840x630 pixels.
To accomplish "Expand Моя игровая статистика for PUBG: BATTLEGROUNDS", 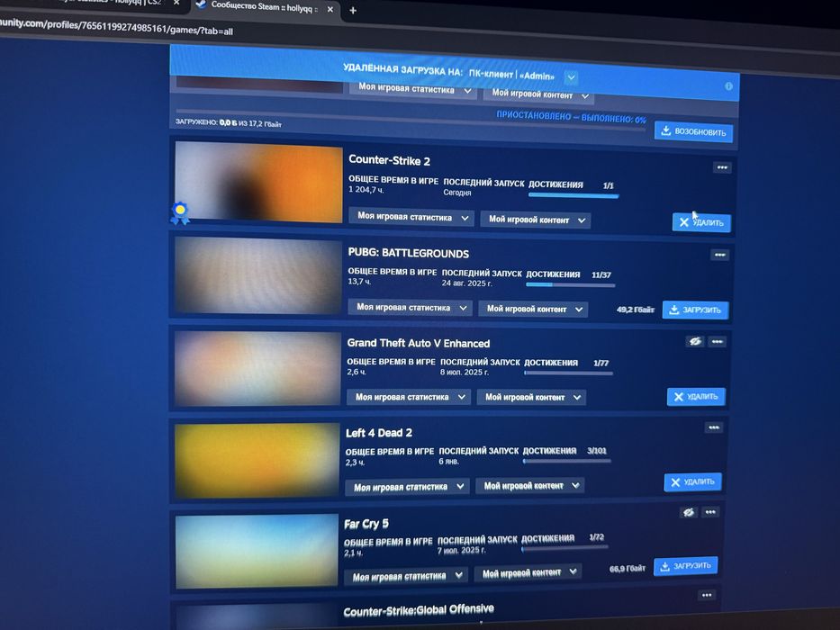I will pyautogui.click(x=410, y=308).
